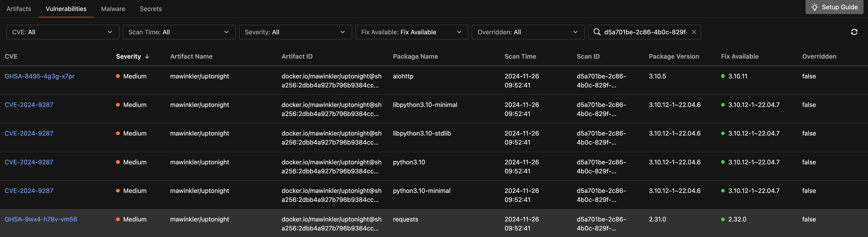
Task: Click package version 3.10.5 cell
Action: [x=658, y=76]
